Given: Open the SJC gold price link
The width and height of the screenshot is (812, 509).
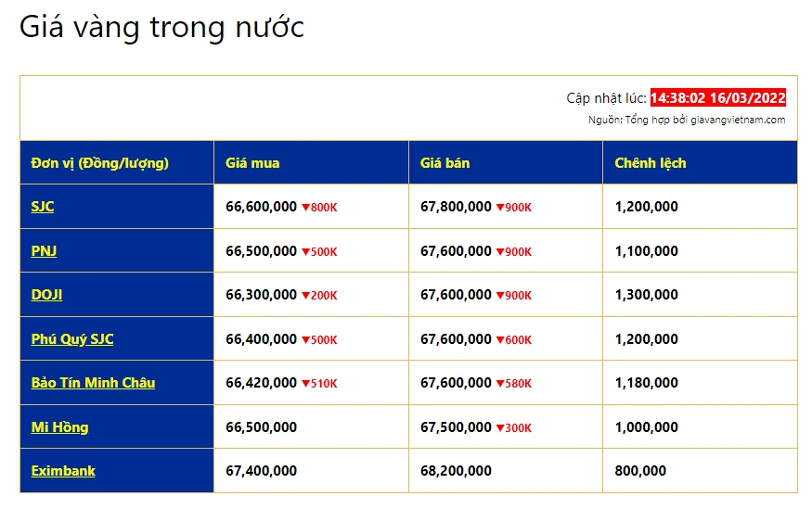Looking at the screenshot, I should [x=43, y=207].
